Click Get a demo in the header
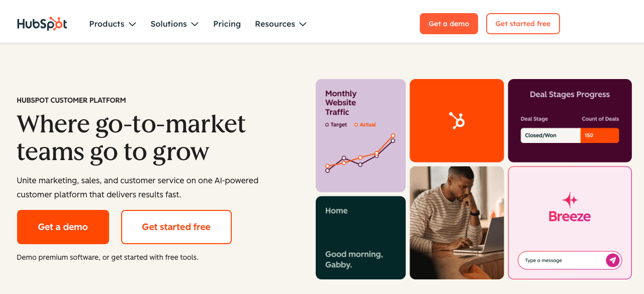The image size is (644, 294). click(x=448, y=23)
